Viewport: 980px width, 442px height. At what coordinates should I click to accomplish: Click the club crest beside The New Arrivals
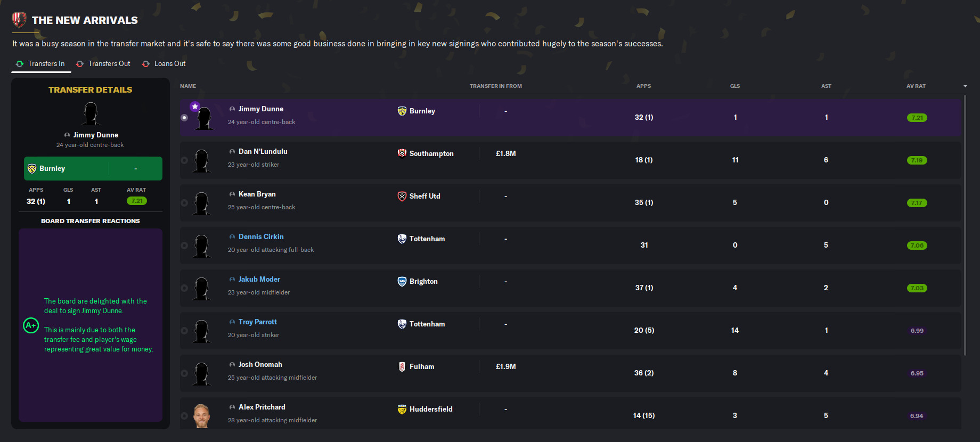(19, 20)
